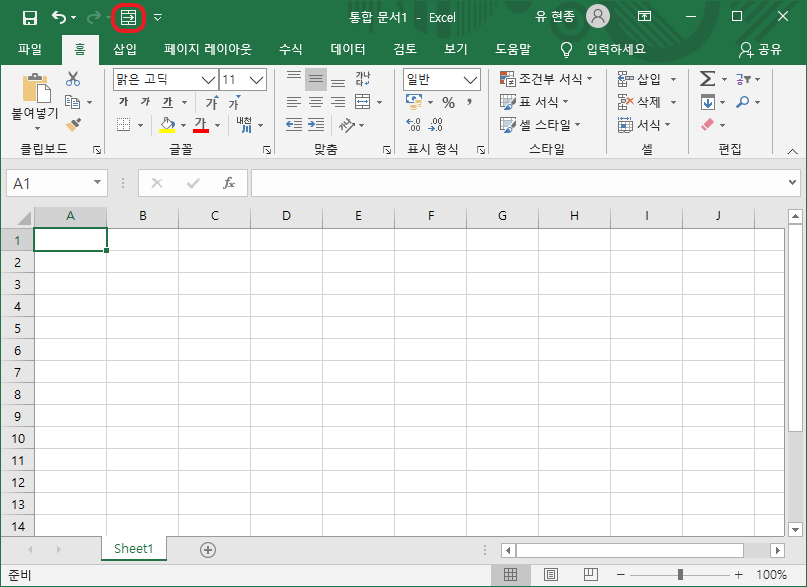Switch to the 데이터 tab
This screenshot has width=807, height=587.
click(348, 49)
